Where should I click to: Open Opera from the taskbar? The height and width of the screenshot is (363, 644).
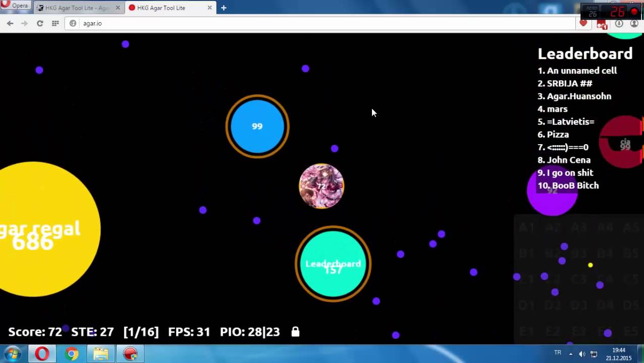[42, 354]
